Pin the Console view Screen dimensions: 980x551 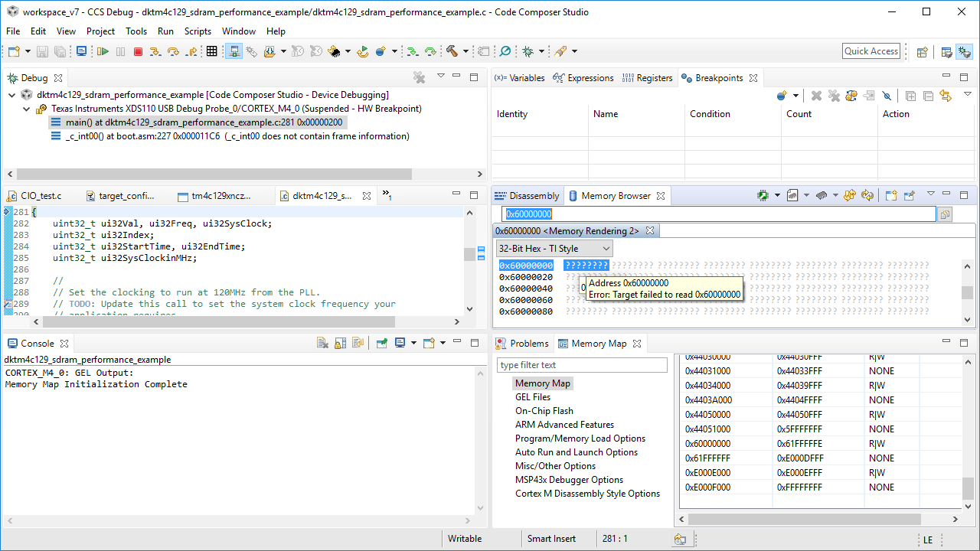tap(382, 344)
